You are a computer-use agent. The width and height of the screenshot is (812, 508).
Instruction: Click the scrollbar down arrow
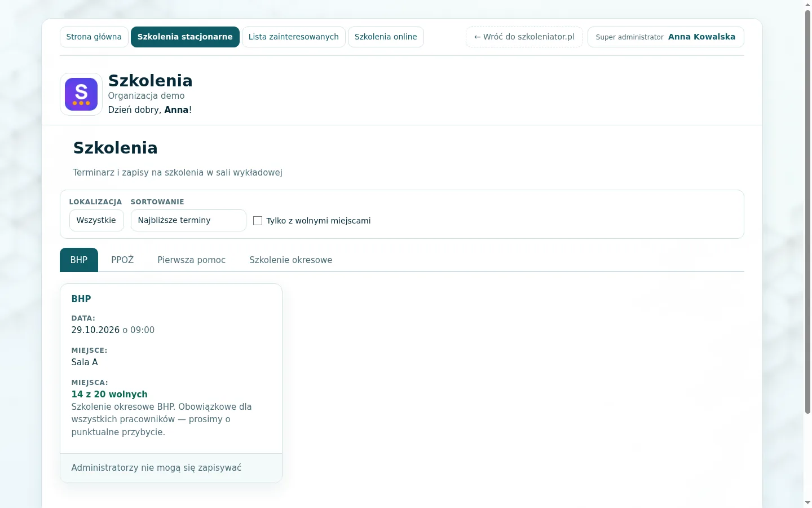(807, 502)
